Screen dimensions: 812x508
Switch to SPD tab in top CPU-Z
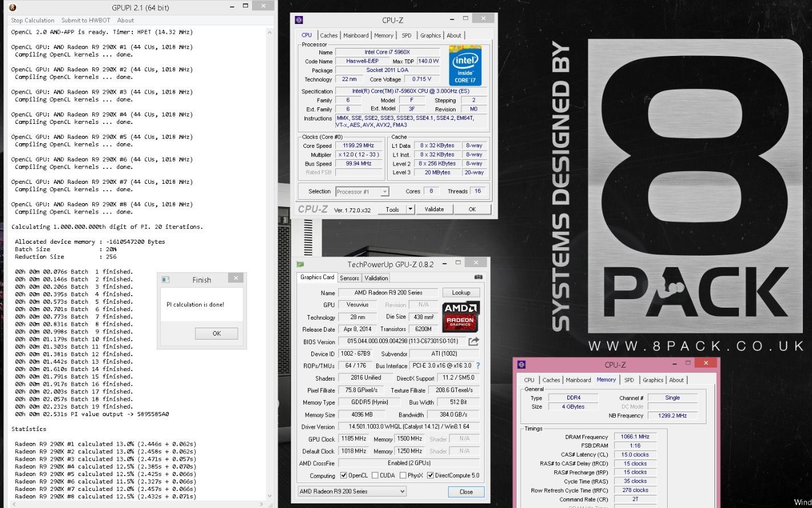coord(407,35)
